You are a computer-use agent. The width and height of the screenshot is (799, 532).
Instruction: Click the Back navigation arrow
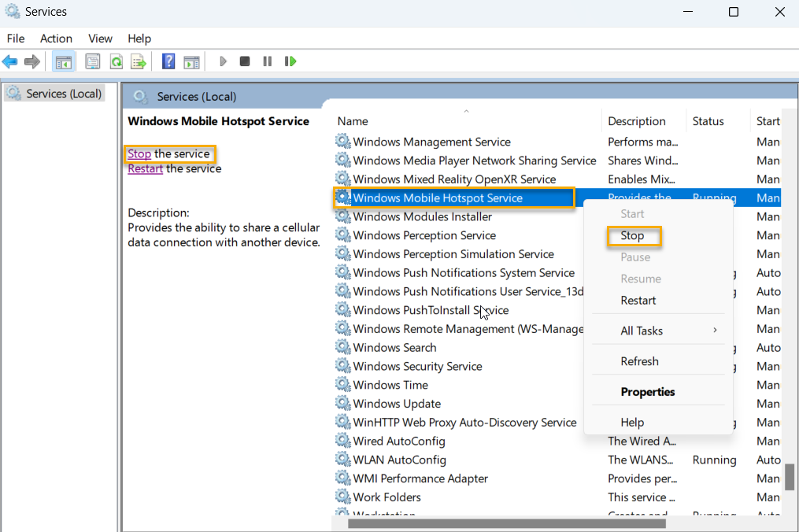[10, 61]
